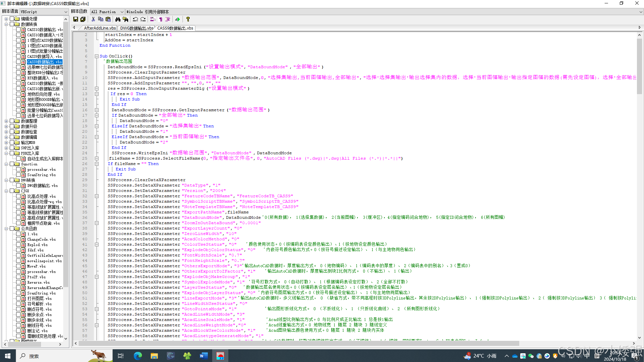Switch to the AfterAddLine.vbs tab
644x362 pixels.
[x=100, y=28]
